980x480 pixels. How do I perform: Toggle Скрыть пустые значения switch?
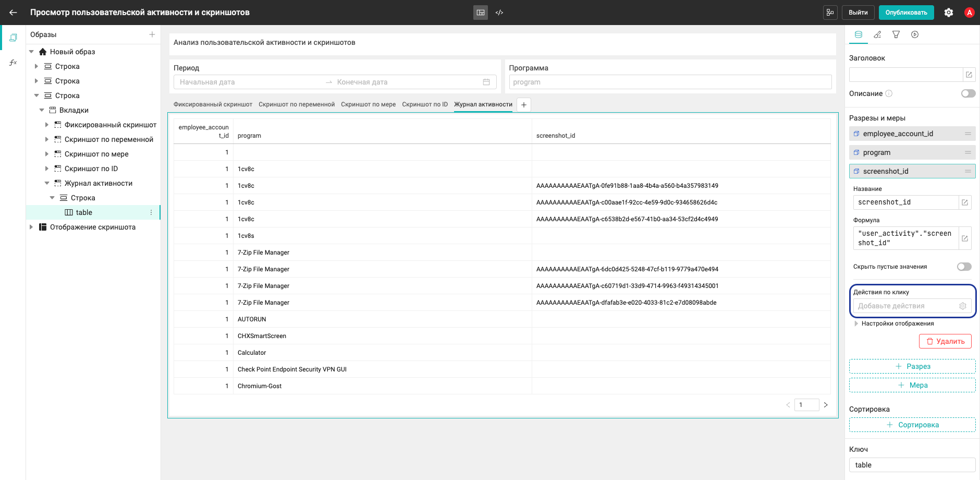[x=964, y=267]
